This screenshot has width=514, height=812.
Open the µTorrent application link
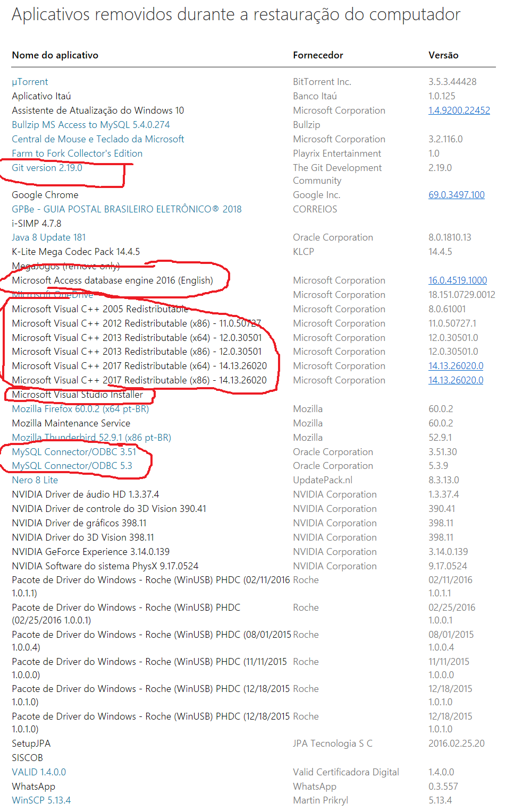point(30,82)
